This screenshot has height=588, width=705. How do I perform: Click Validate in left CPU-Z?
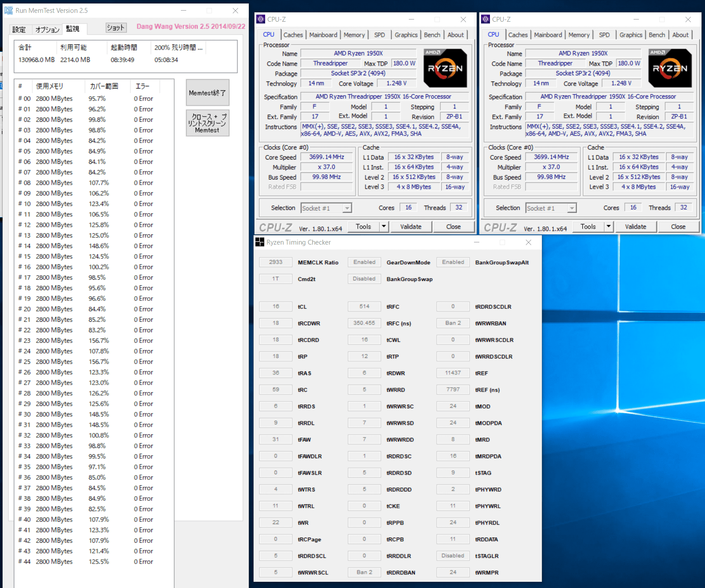[411, 226]
